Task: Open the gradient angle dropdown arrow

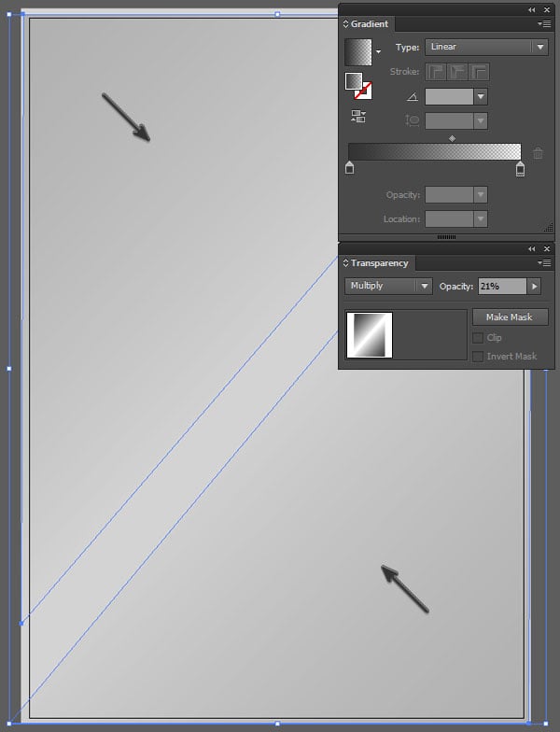Action: click(x=481, y=97)
